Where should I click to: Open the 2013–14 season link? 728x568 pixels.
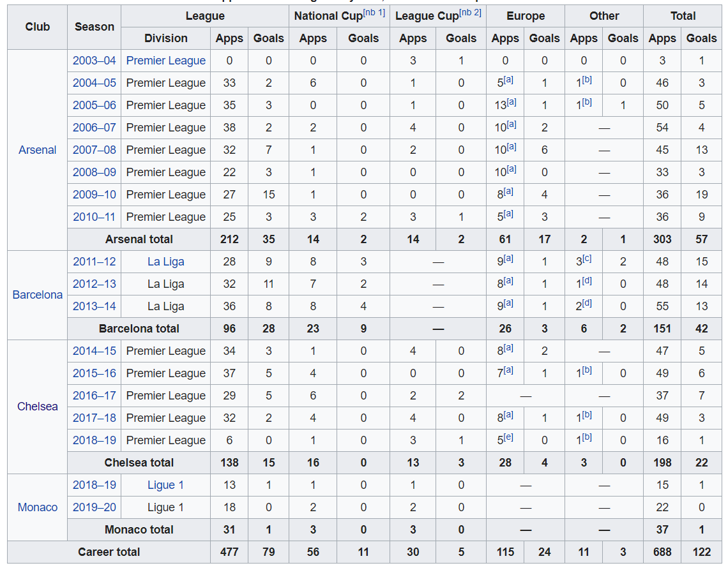(x=95, y=306)
